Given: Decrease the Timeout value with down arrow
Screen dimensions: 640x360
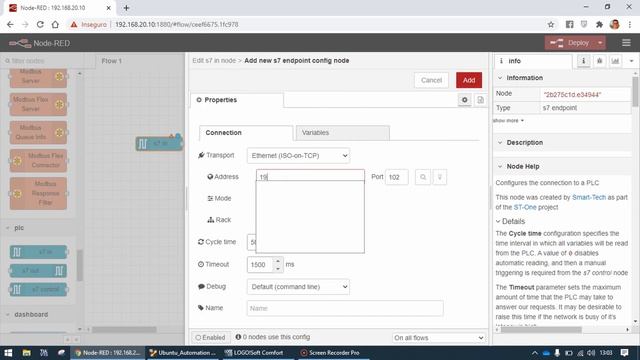Looking at the screenshot, I should 278,269.
